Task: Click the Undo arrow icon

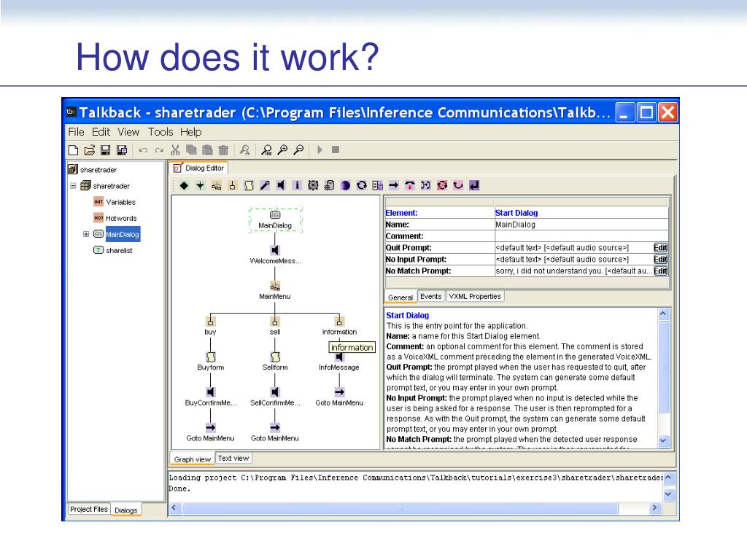Action: click(143, 150)
